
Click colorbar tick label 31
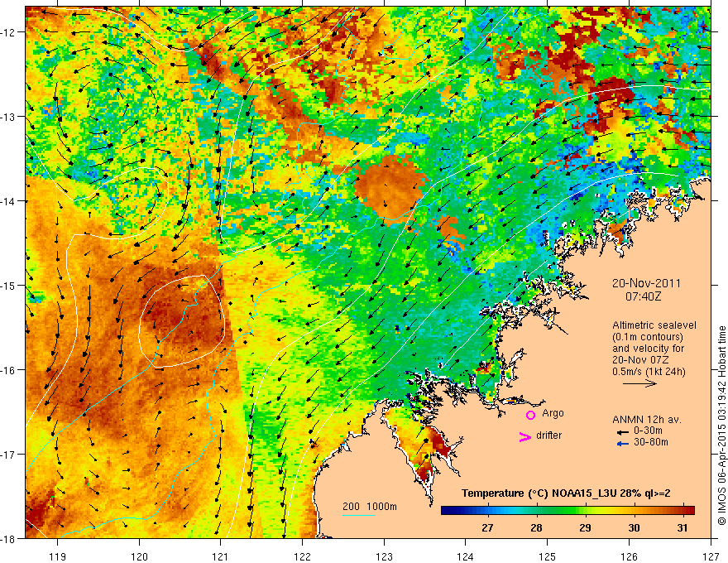tap(682, 527)
